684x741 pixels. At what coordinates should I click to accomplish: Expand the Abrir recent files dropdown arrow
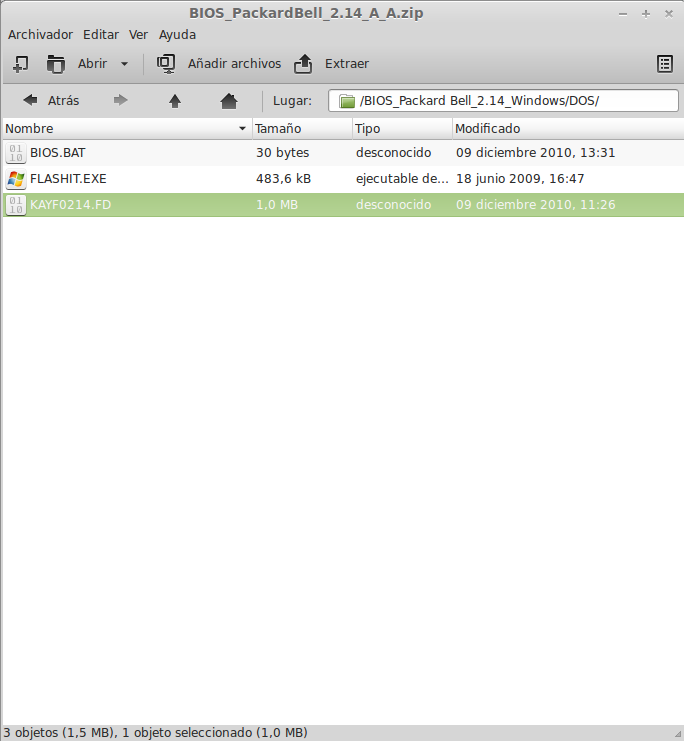(x=124, y=64)
